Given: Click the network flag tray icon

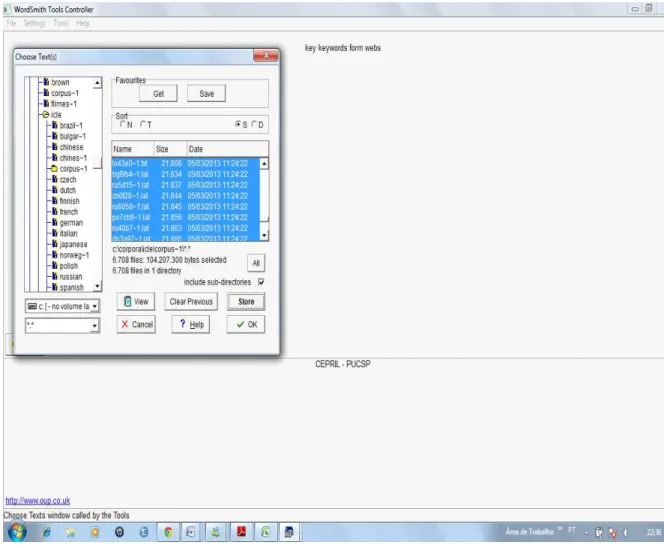Looking at the screenshot, I should pyautogui.click(x=612, y=533).
